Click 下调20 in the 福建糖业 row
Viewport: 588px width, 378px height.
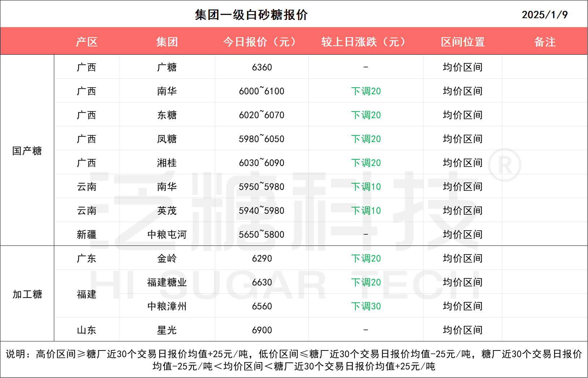[366, 282]
